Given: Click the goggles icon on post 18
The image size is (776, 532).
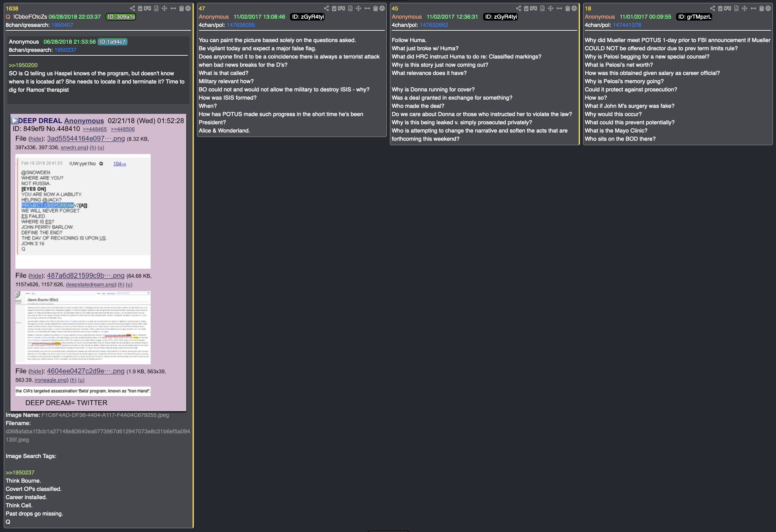Looking at the screenshot, I should tap(728, 8).
